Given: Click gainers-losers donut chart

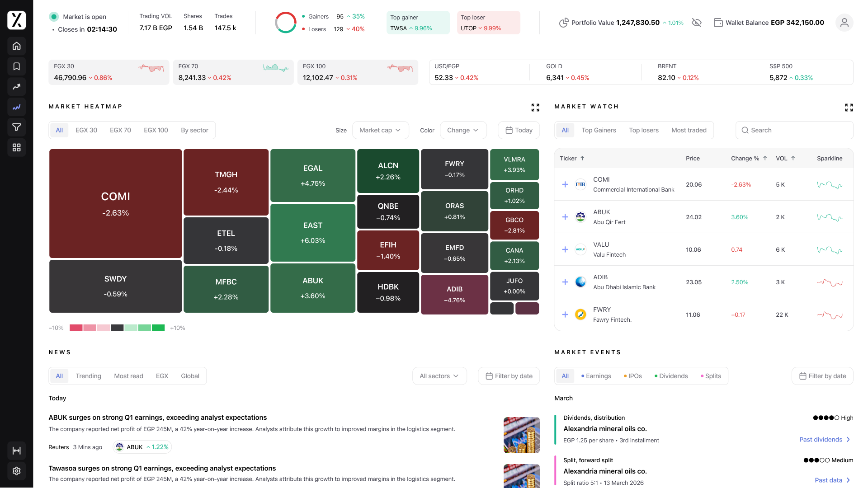Looking at the screenshot, I should click(x=286, y=23).
